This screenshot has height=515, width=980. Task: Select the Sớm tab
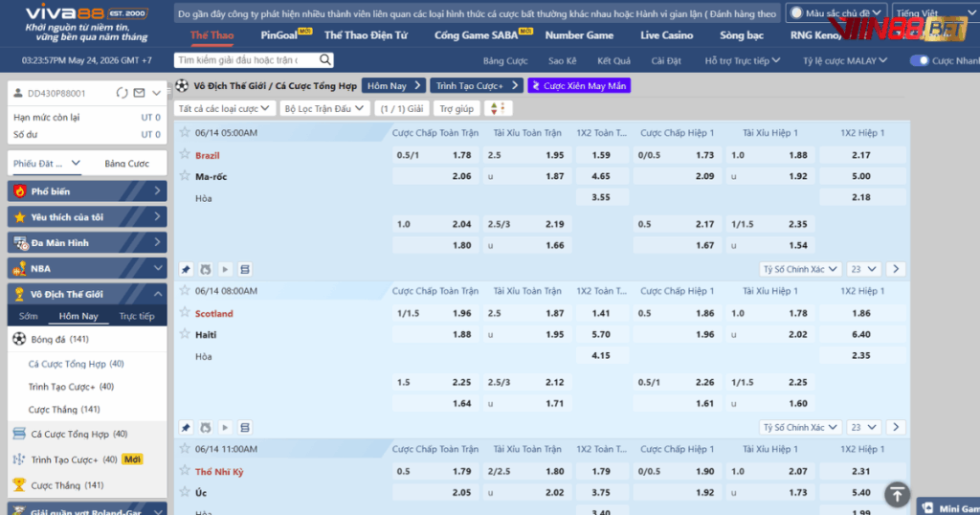(28, 316)
